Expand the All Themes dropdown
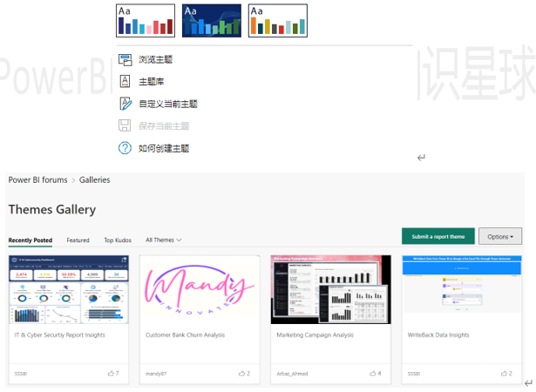The width and height of the screenshot is (536, 392). 163,240
